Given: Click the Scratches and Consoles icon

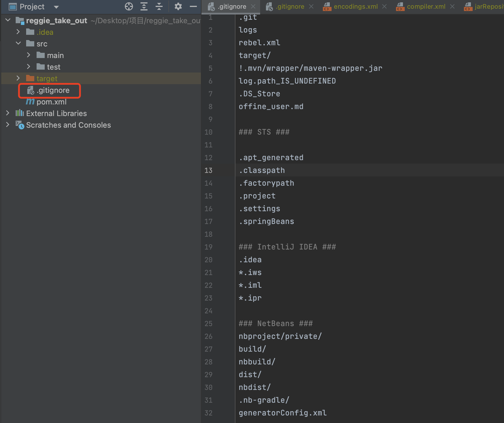Looking at the screenshot, I should point(20,125).
